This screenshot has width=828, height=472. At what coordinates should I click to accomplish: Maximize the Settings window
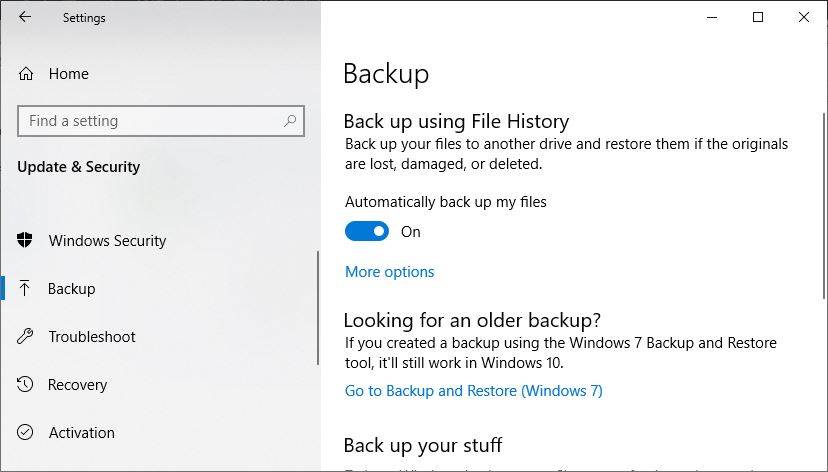click(758, 17)
